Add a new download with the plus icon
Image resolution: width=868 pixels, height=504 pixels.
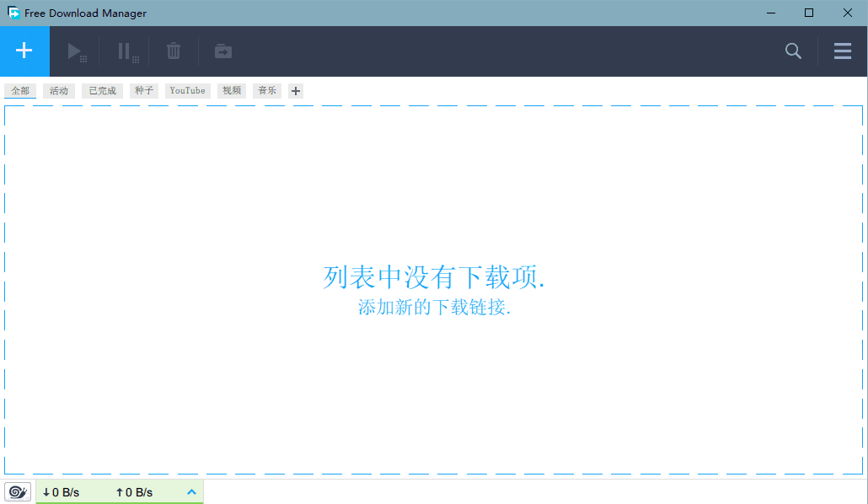pyautogui.click(x=24, y=51)
